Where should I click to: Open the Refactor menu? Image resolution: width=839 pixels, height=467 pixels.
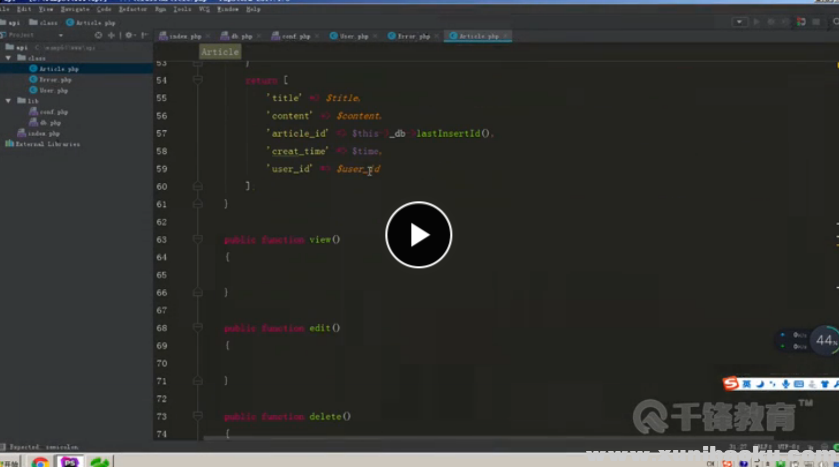133,9
